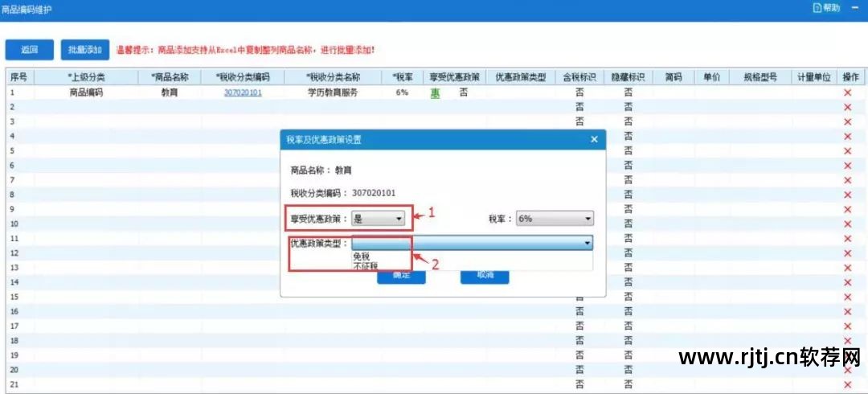Click the 隐藏标识 column header
This screenshot has height=394, width=868.
(x=628, y=77)
